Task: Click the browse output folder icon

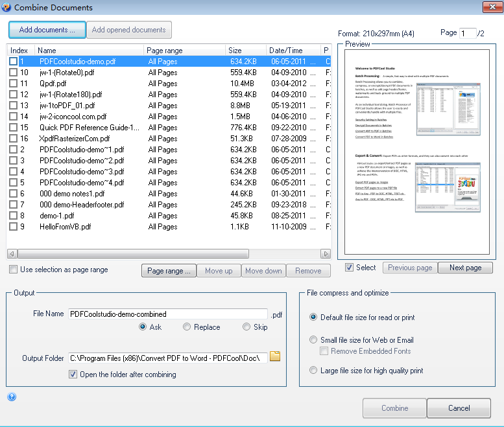Action: (275, 356)
